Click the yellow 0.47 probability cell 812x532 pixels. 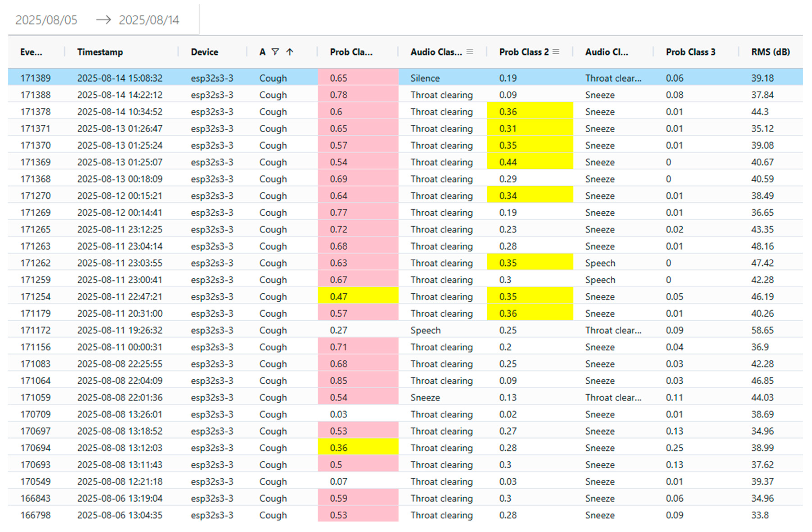pos(358,296)
